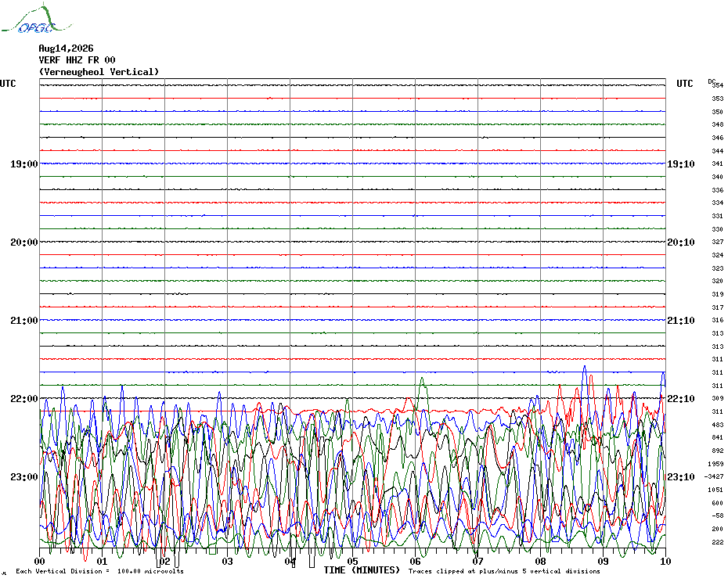Click DC offset value 600
Image resolution: width=728 pixels, height=582 pixels.
718,503
